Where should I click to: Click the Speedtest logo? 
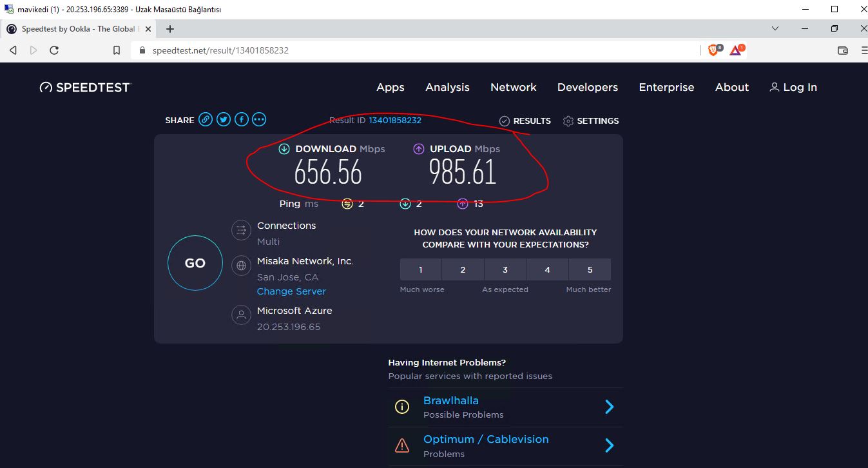pos(85,87)
